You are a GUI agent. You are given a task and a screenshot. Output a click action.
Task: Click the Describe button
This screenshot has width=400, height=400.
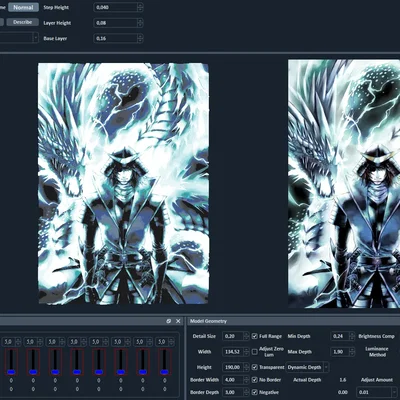tap(23, 22)
